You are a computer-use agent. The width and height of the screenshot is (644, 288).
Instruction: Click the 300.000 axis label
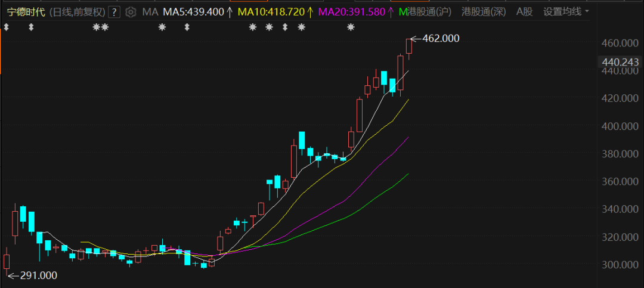620,265
